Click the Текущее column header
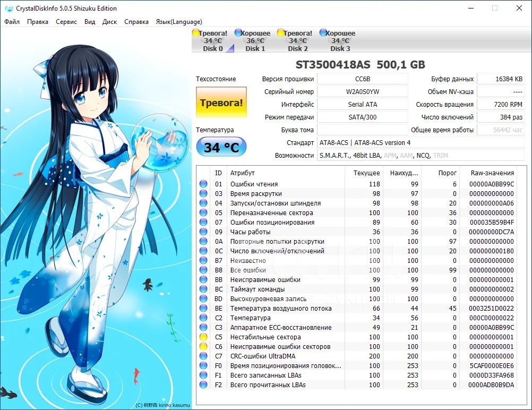The width and height of the screenshot is (532, 410). tap(364, 173)
